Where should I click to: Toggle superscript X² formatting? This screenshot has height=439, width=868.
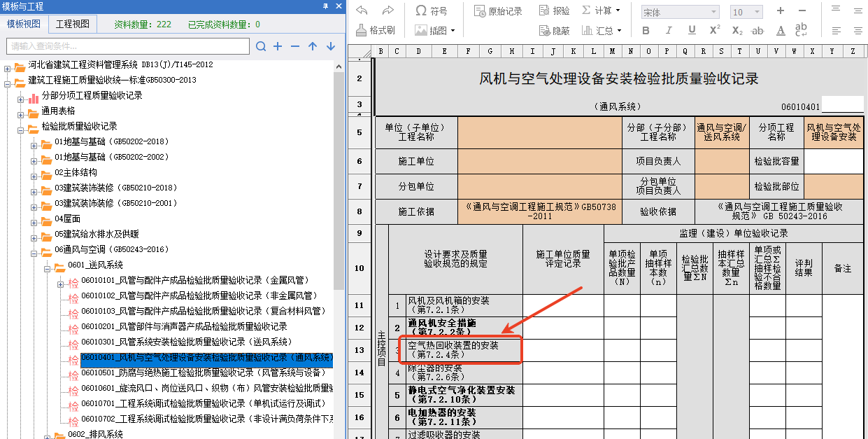[x=715, y=30]
